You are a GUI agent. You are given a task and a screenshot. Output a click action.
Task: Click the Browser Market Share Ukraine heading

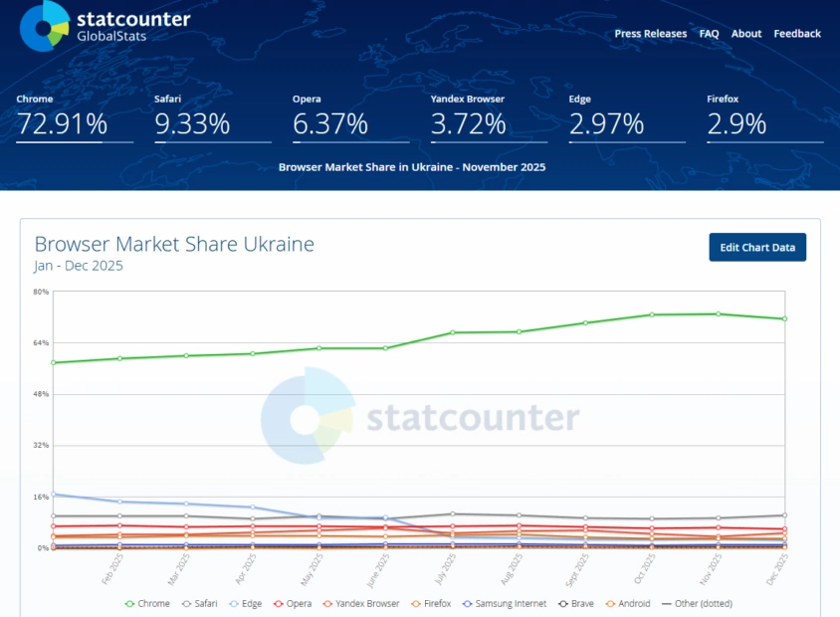[174, 244]
